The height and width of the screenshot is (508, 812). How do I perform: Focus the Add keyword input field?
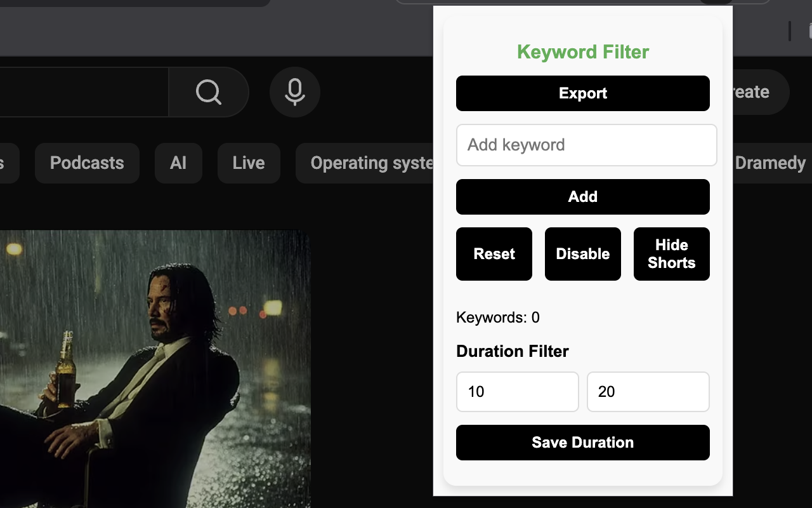pos(586,145)
